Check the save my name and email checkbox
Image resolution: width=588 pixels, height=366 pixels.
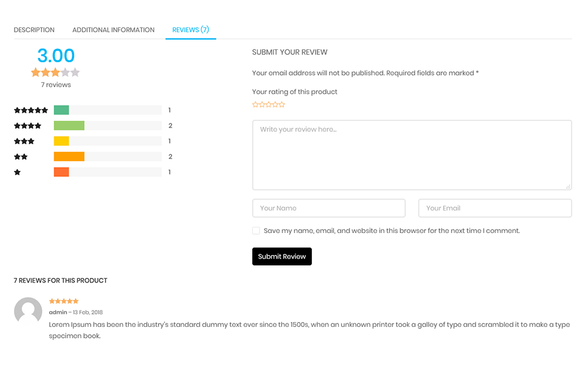(x=256, y=231)
